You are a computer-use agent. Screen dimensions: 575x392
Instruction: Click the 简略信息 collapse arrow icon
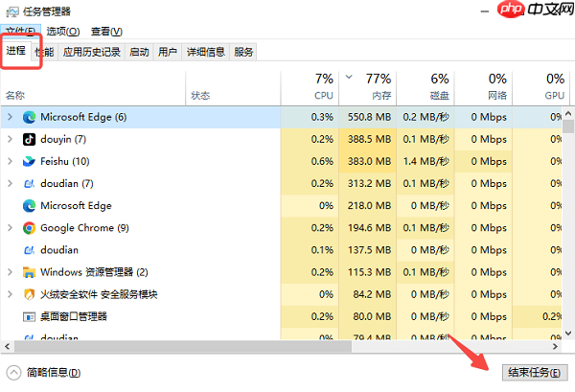[13, 373]
